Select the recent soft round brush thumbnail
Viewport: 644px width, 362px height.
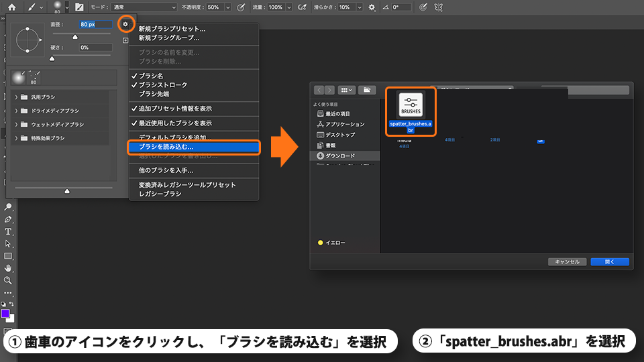tap(18, 77)
